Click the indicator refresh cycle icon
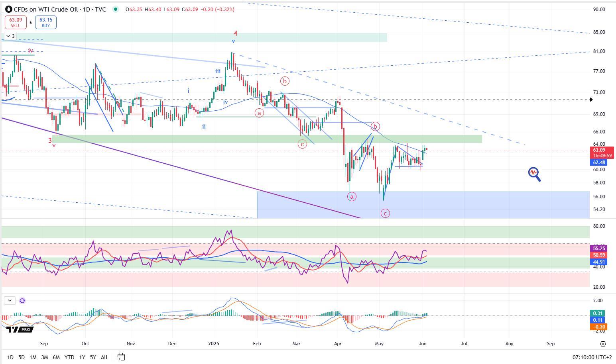616x364 pixels. click(22, 301)
